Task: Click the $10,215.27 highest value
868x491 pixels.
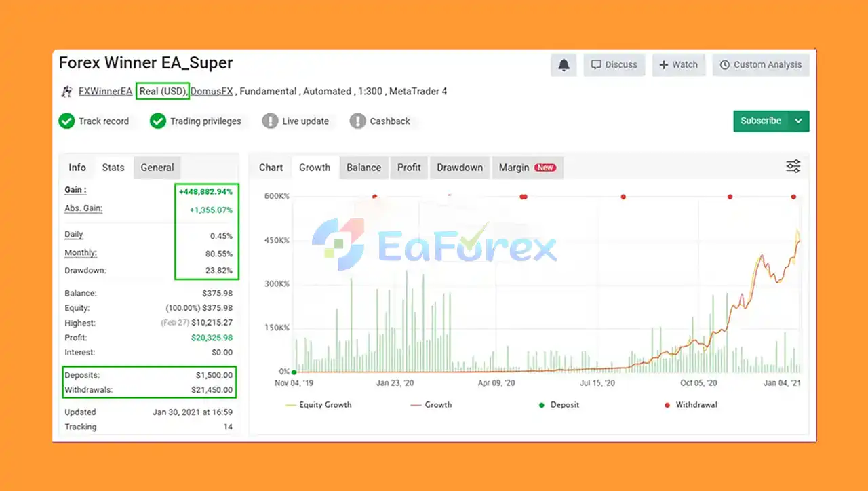Action: [212, 323]
